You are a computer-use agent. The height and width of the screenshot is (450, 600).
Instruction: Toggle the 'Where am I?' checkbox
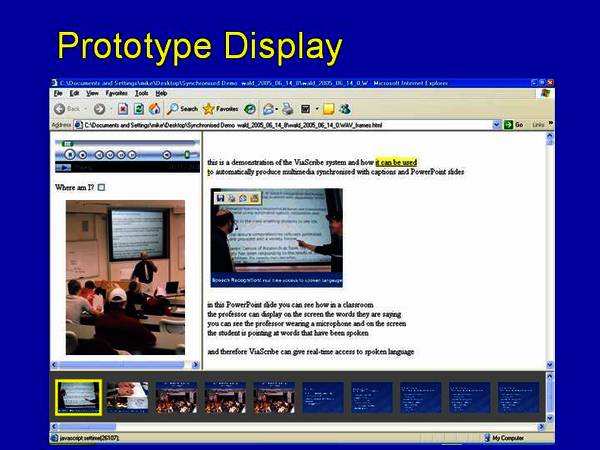tap(101, 187)
